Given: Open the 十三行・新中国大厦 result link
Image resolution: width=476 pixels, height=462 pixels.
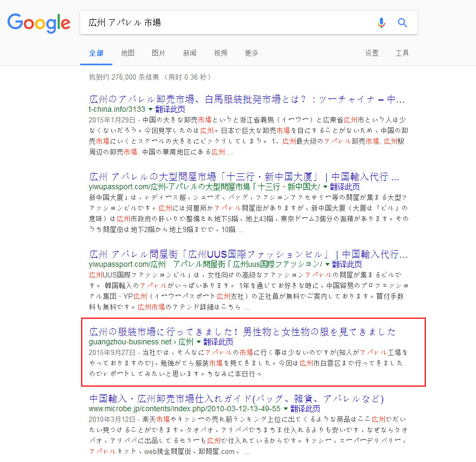Looking at the screenshot, I should [244, 177].
